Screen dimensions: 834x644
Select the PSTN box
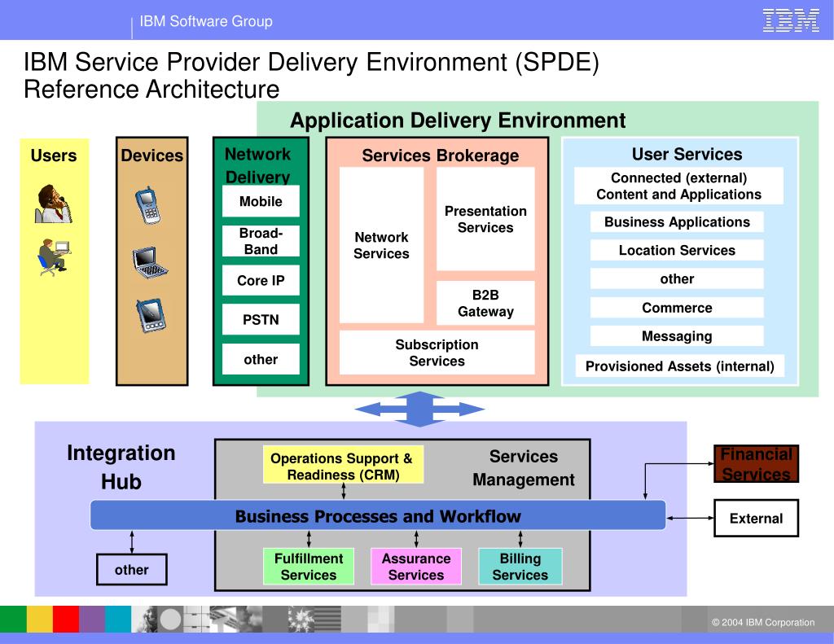[x=261, y=319]
